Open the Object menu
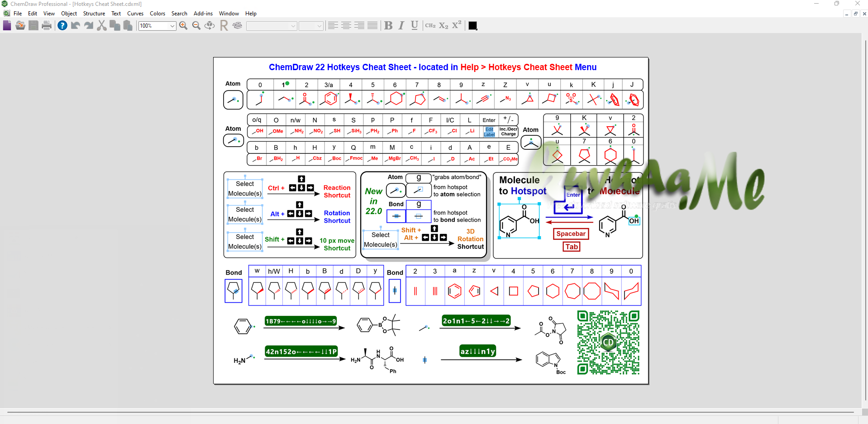The image size is (868, 424). [69, 14]
